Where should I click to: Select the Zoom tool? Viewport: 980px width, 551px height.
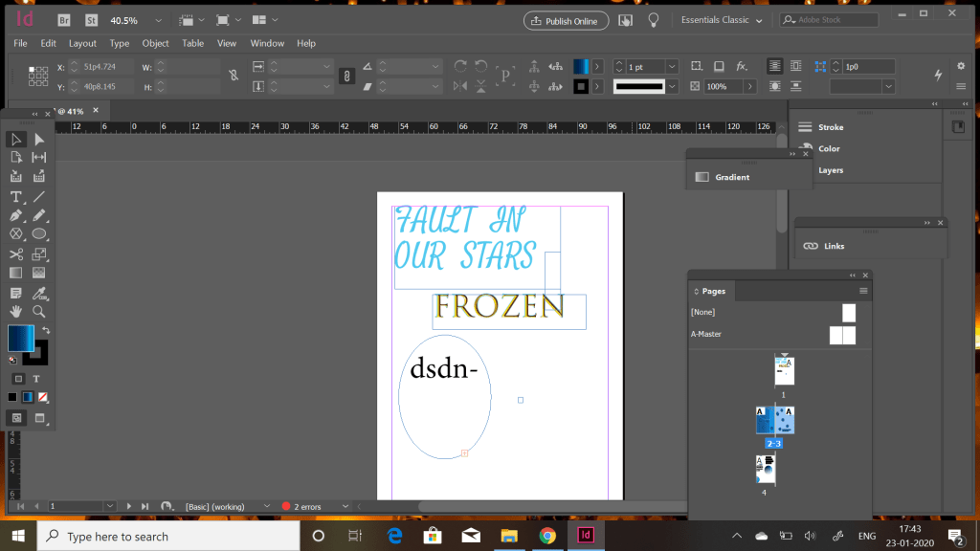pyautogui.click(x=39, y=312)
